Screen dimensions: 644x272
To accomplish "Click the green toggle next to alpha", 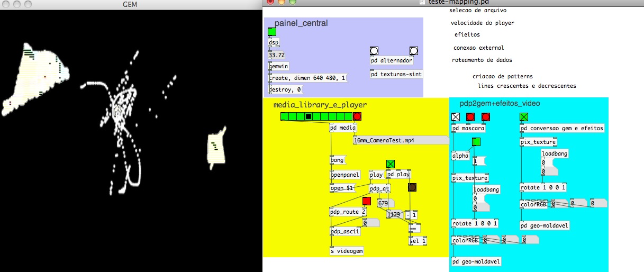I will [x=476, y=142].
